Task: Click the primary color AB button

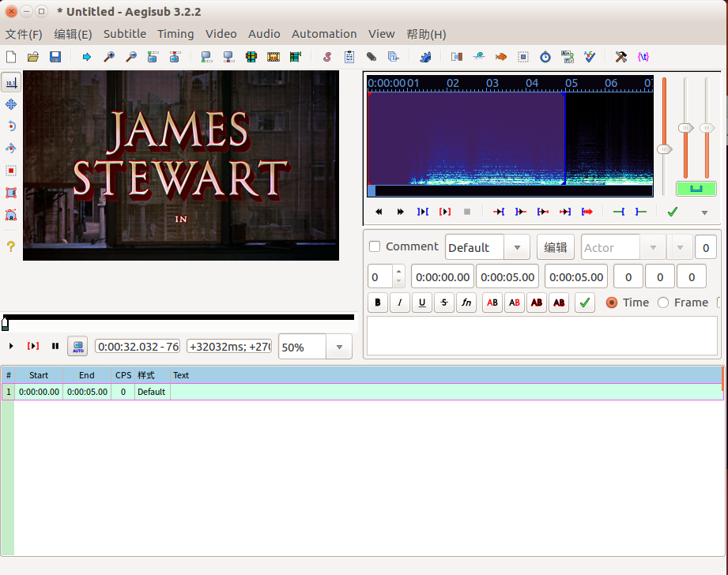Action: coord(492,303)
